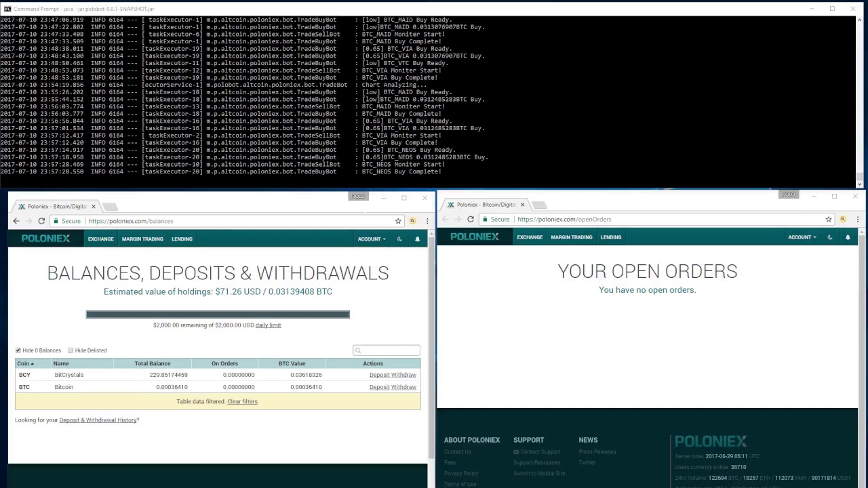Image resolution: width=868 pixels, height=488 pixels.
Task: Bookmark the balances page with the star icon
Action: point(398,221)
